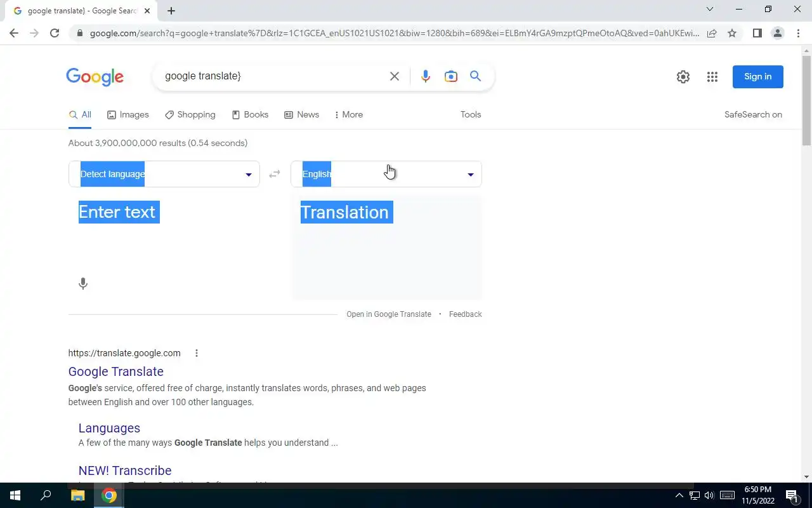The width and height of the screenshot is (812, 508).
Task: Open the notification center icon
Action: coord(792,495)
